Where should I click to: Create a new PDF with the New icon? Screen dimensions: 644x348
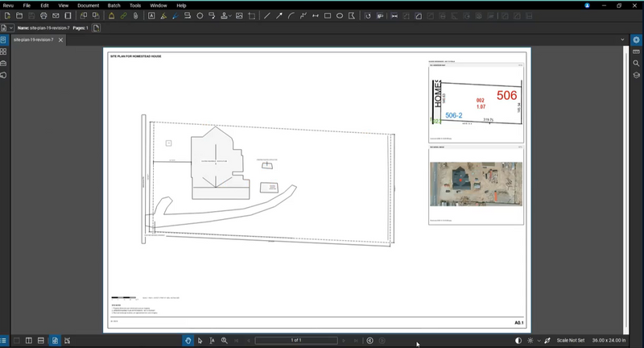pyautogui.click(x=7, y=16)
